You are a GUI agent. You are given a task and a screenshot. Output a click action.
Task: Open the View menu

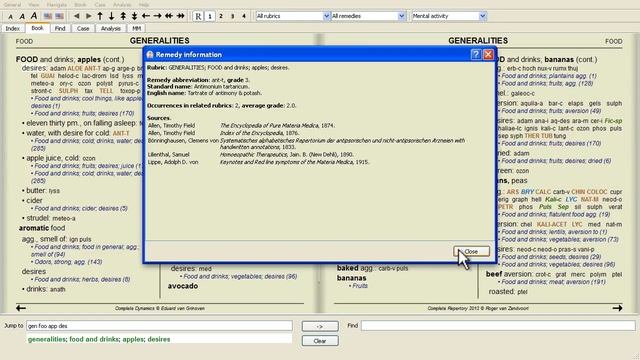point(34,5)
